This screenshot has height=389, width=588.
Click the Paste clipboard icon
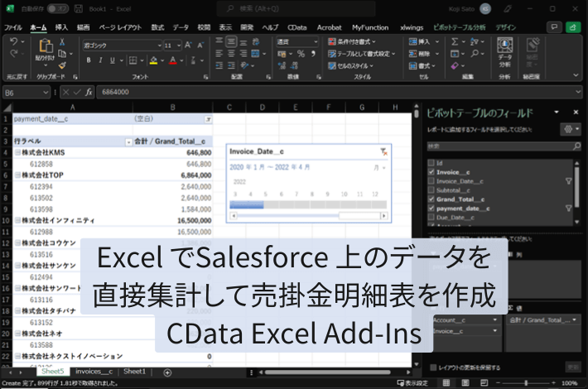tap(46, 46)
